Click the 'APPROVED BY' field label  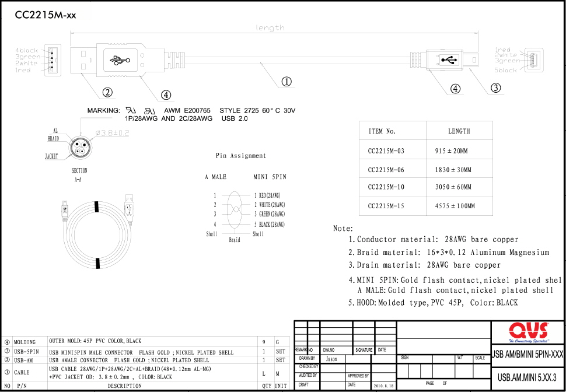[x=358, y=376]
